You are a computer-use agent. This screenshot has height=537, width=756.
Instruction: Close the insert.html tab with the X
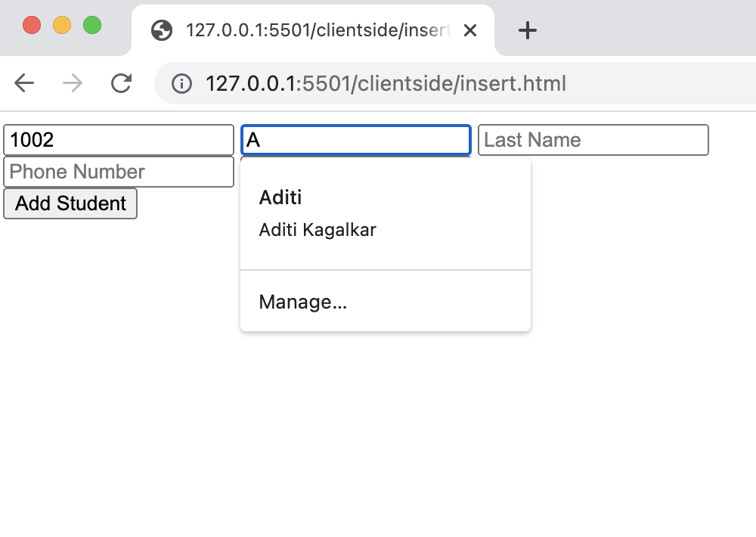[x=471, y=30]
